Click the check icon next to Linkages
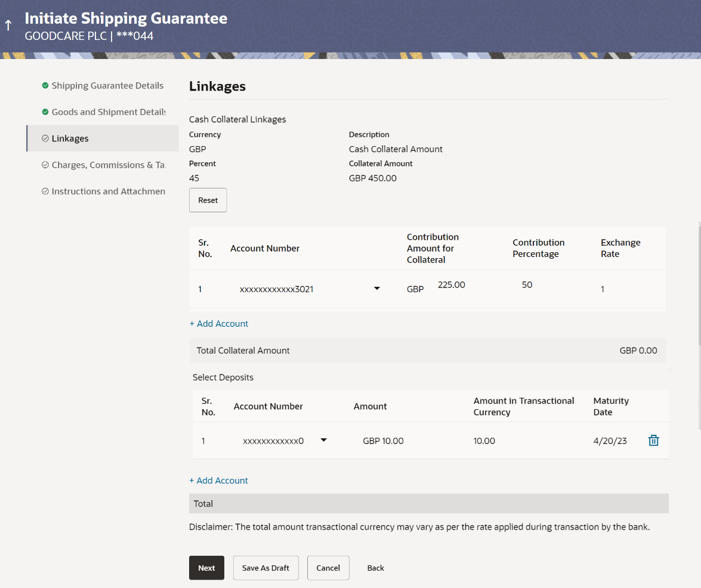The width and height of the screenshot is (701, 588). (45, 138)
